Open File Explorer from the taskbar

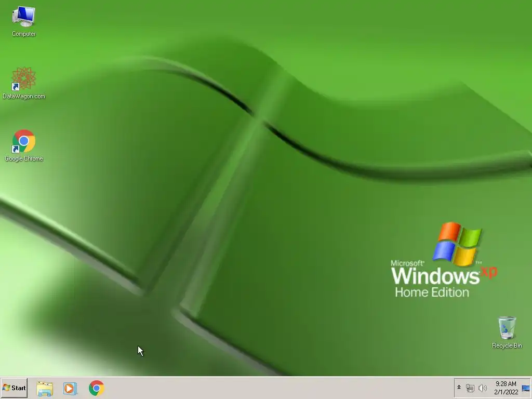click(45, 389)
